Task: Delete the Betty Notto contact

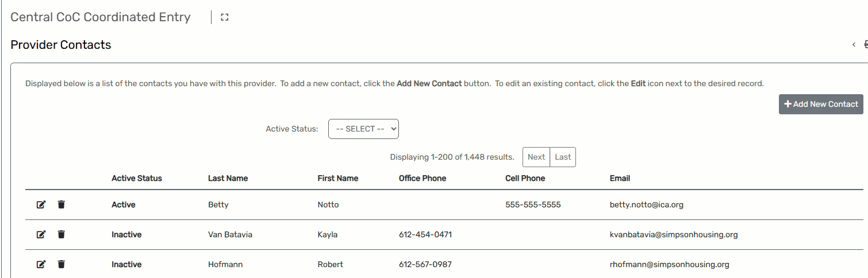Action: (62, 205)
